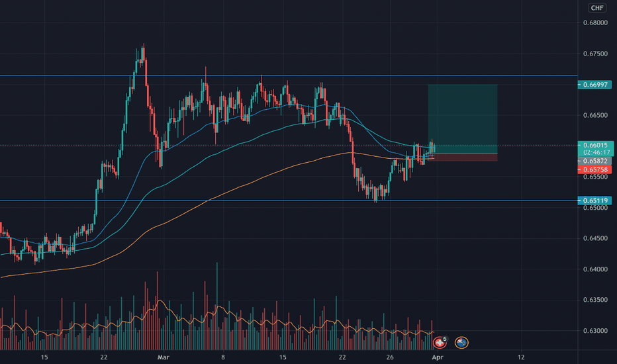
Task: Click the 0.63000 price scale label
Action: click(595, 331)
